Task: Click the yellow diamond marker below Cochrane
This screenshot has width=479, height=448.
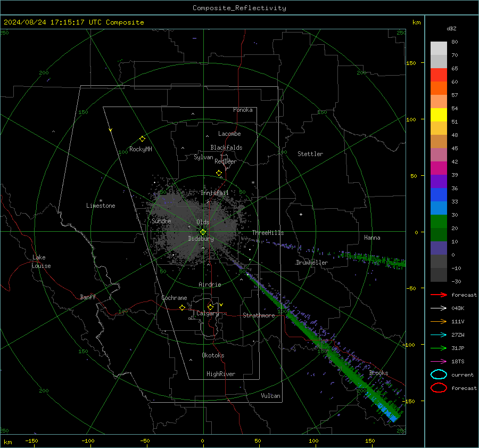Action: coord(183,308)
